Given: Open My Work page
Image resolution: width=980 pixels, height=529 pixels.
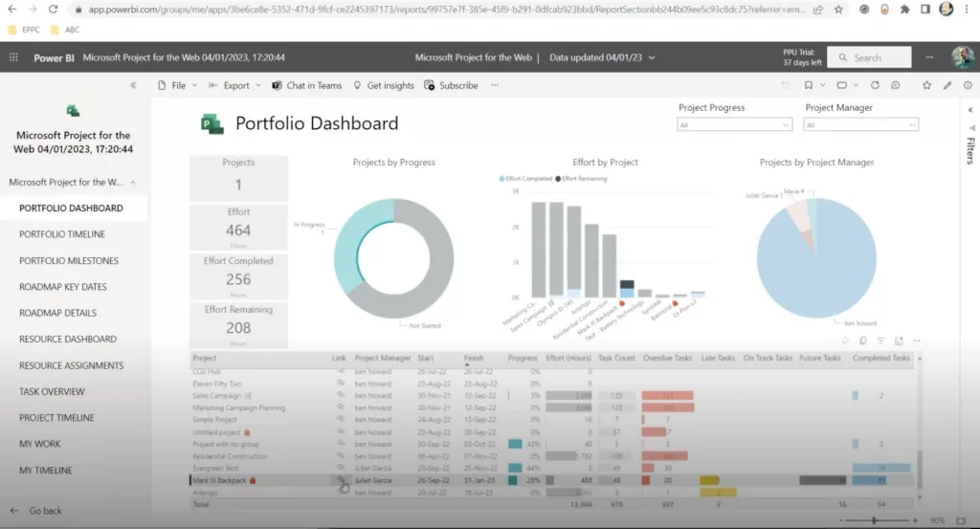Looking at the screenshot, I should [x=39, y=444].
